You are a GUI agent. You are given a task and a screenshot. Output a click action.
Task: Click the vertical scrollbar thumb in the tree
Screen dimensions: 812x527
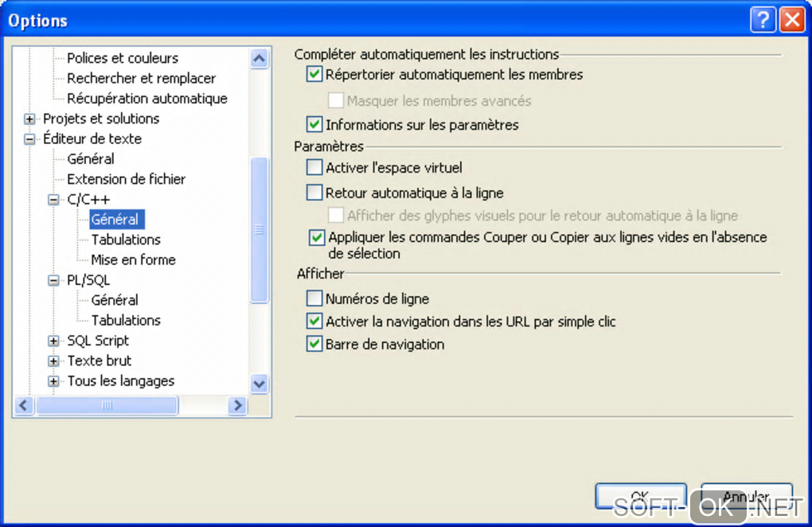pos(260,229)
